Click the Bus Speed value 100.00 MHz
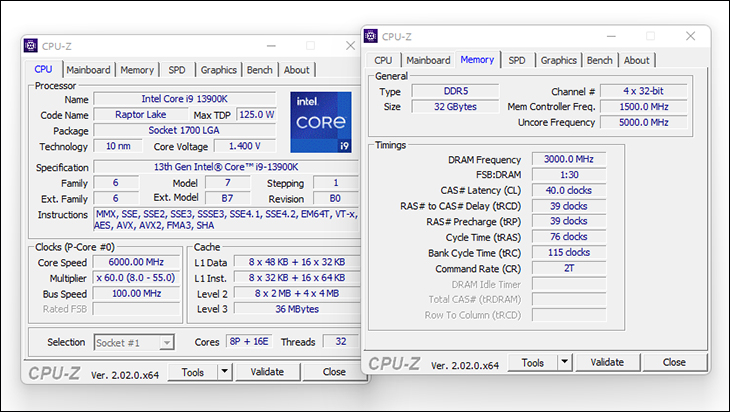 coord(136,294)
